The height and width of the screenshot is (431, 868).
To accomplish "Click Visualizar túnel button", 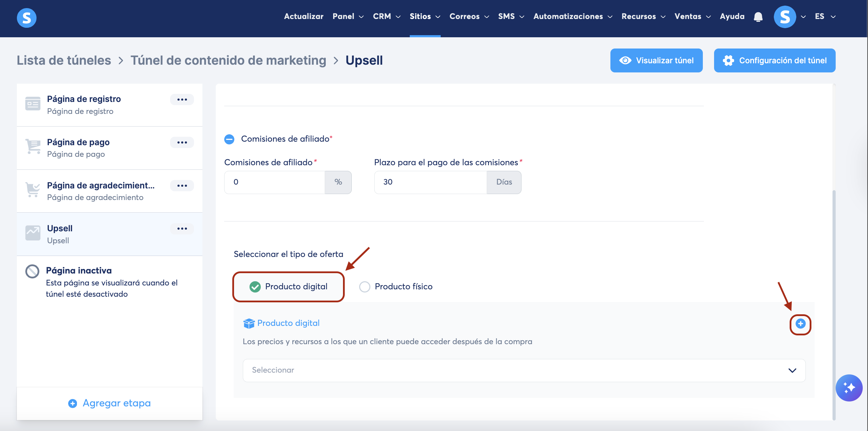I will coord(656,60).
